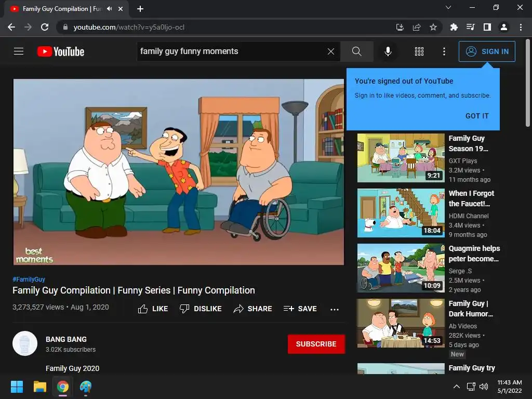The height and width of the screenshot is (399, 532).
Task: Click the page vertical scrollbar thumb
Action: pos(528,83)
